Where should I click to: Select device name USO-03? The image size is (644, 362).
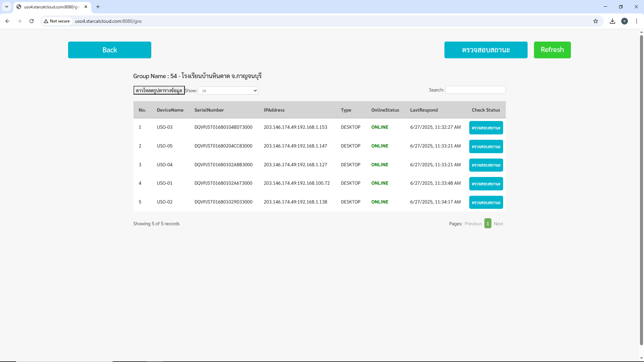tap(164, 127)
